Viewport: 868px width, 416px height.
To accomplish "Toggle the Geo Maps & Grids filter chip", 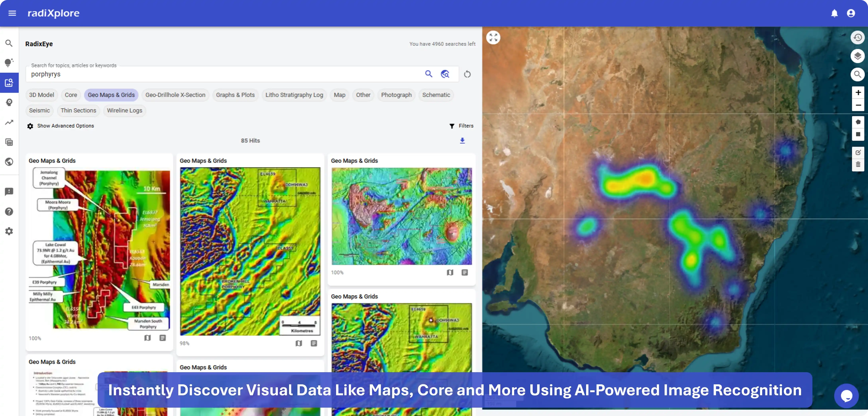I will pos(111,95).
